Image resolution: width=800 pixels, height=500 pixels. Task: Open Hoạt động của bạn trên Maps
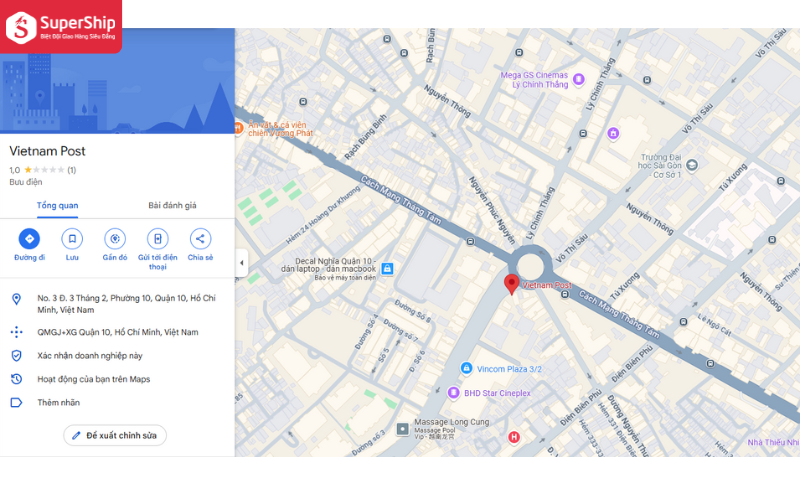(93, 379)
